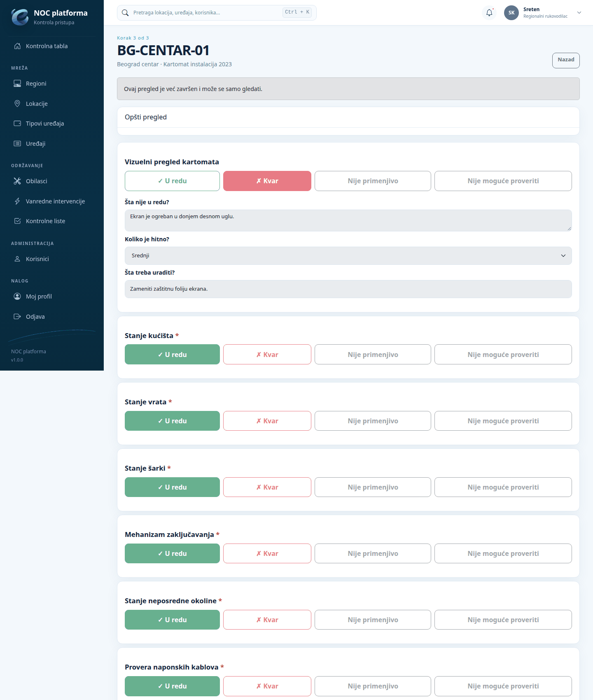Click the Vanredne intervencije lightning icon
593x700 pixels.
pos(17,201)
